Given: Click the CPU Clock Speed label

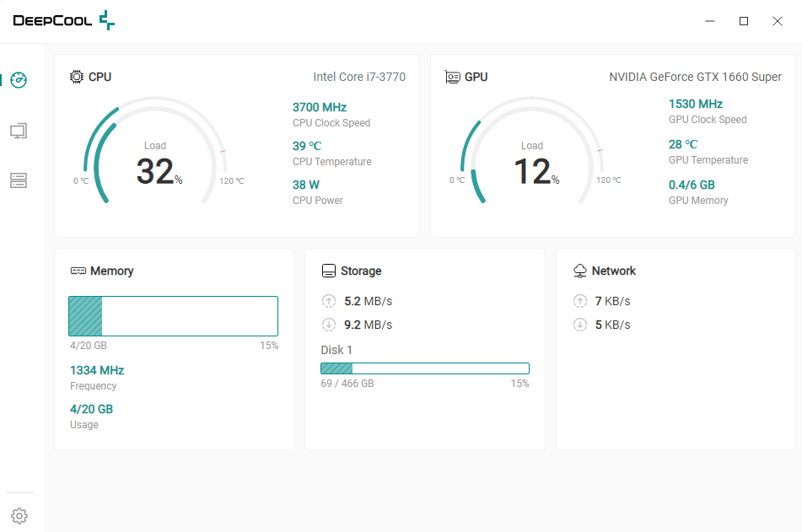Looking at the screenshot, I should (331, 123).
